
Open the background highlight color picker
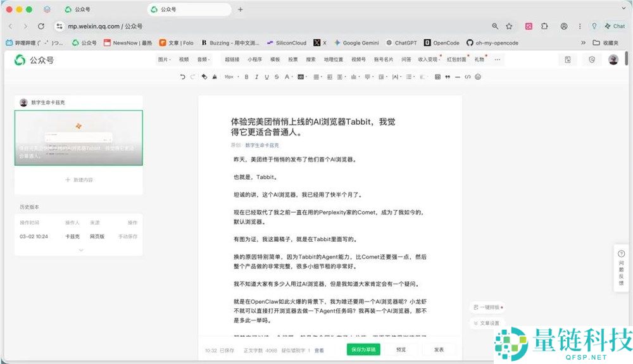click(x=302, y=77)
